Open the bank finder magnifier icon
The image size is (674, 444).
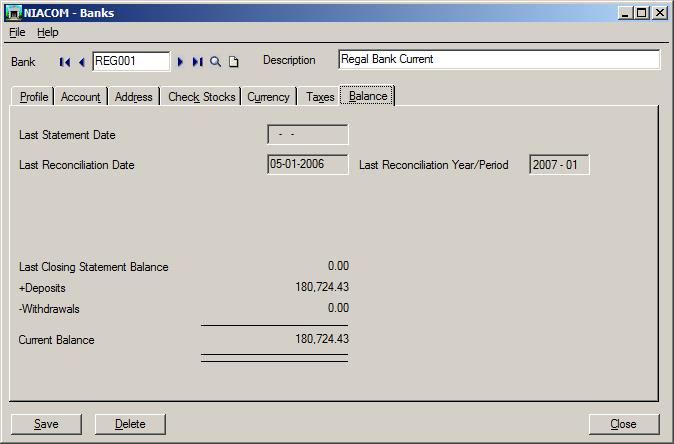(215, 62)
